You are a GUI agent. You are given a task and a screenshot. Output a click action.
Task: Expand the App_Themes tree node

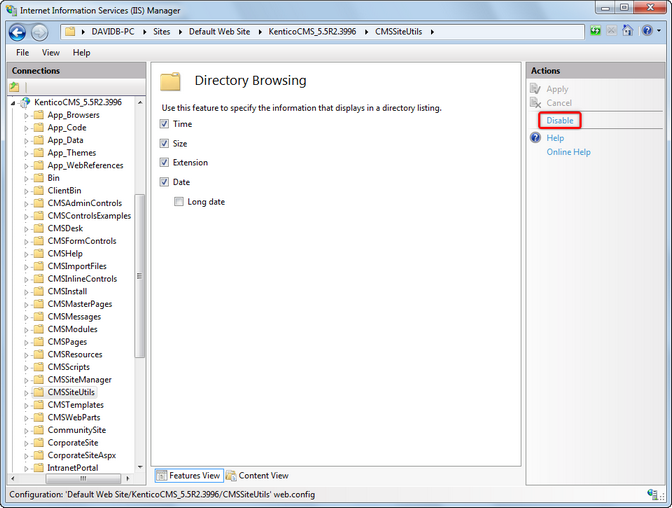26,153
